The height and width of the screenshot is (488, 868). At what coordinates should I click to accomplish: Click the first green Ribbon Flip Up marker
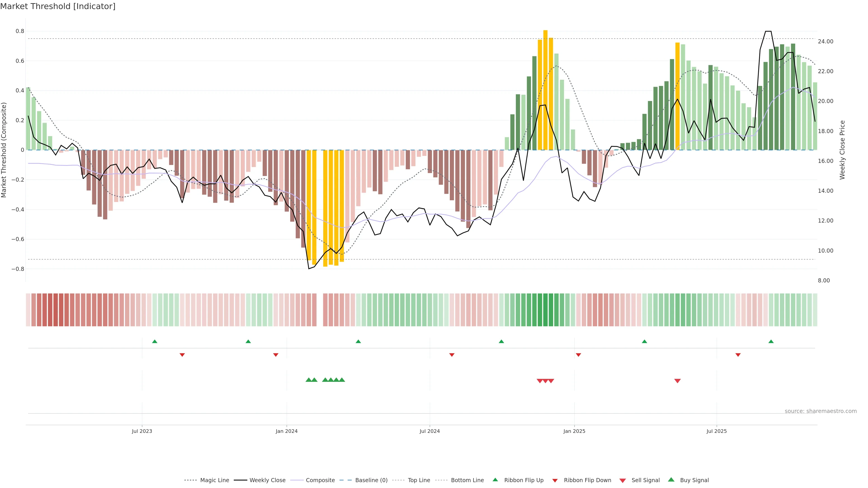point(155,342)
